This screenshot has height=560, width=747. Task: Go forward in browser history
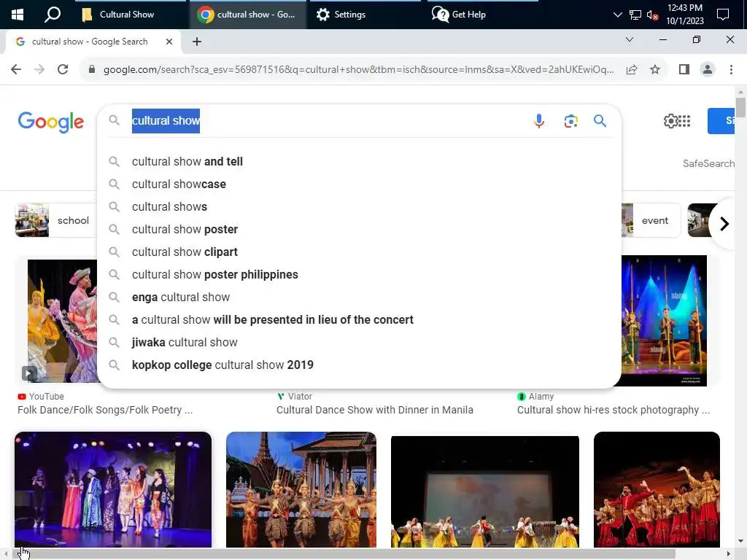[39, 69]
